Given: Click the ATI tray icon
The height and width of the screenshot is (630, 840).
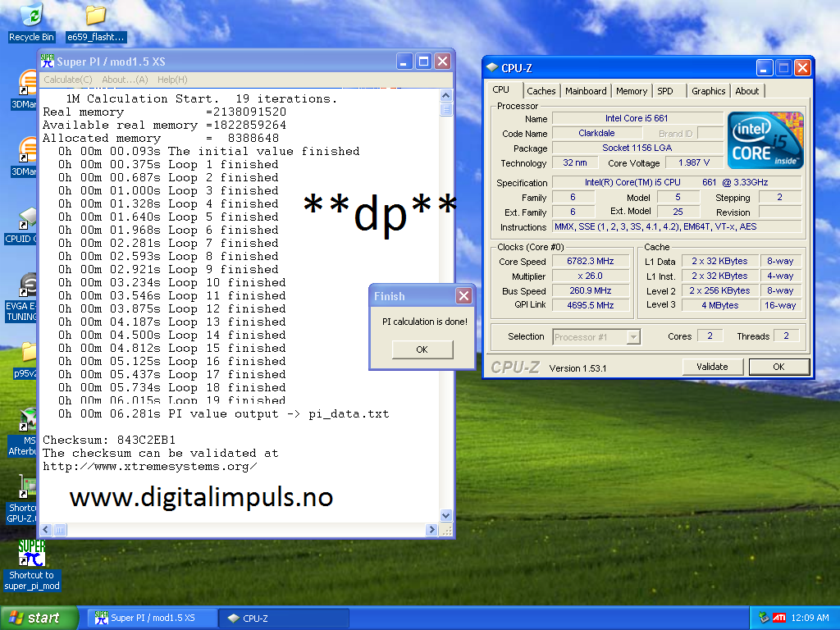Looking at the screenshot, I should coord(779,618).
